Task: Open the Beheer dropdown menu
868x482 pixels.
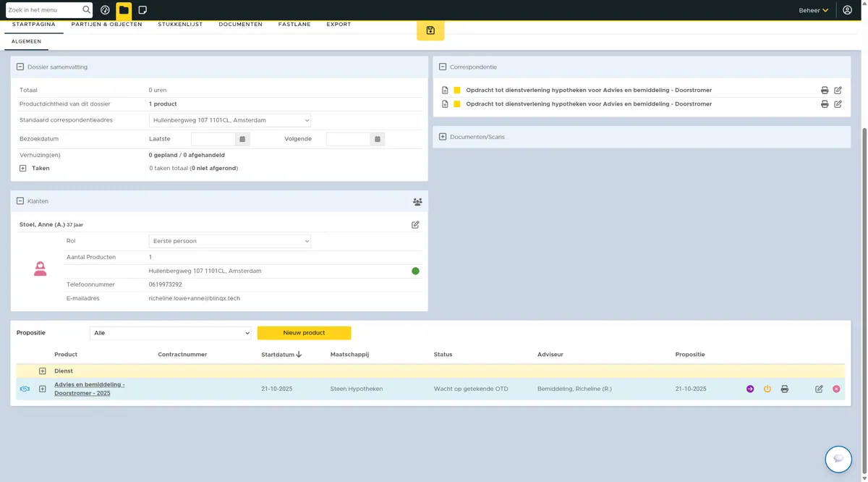Action: click(x=813, y=10)
